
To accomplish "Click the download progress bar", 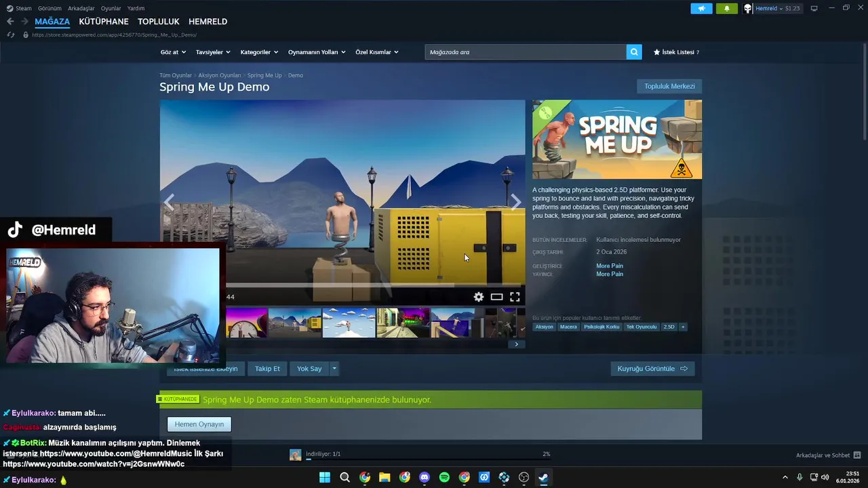I will pyautogui.click(x=427, y=460).
